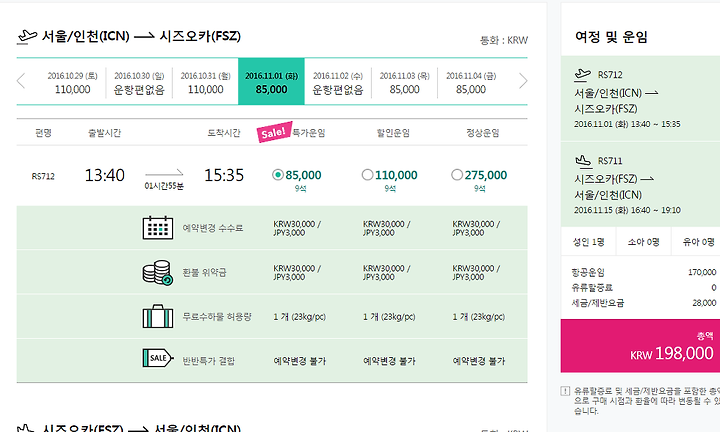The height and width of the screenshot is (432, 720).
Task: Click the flight number RS712 in the flight row
Action: tap(43, 176)
